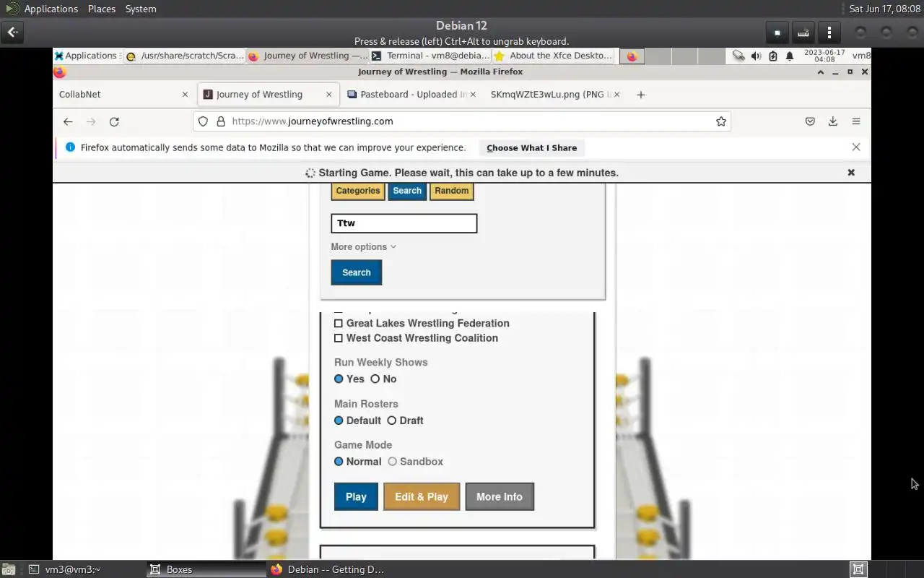Click the Play button
The height and width of the screenshot is (578, 924).
(356, 497)
